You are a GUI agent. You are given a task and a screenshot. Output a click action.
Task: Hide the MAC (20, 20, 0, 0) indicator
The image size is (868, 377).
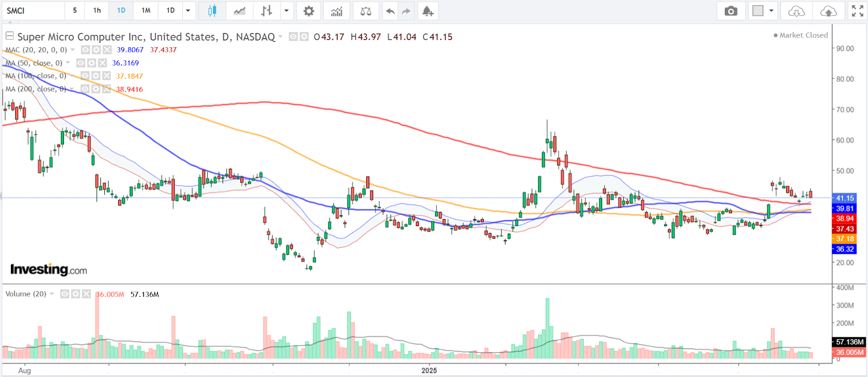tap(85, 50)
